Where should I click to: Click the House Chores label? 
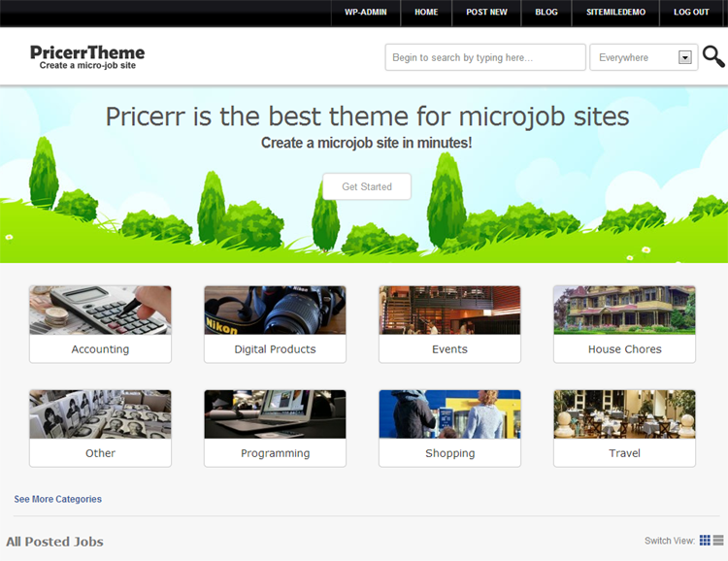[624, 349]
